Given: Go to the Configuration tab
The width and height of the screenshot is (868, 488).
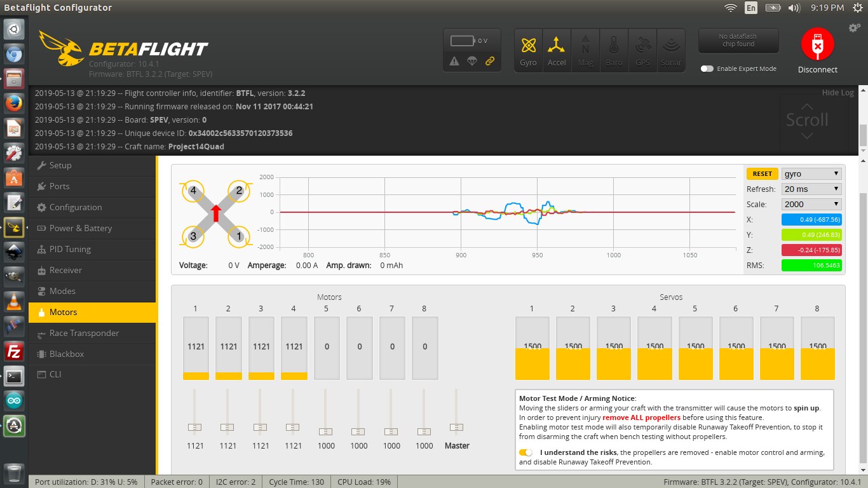Looking at the screenshot, I should pos(93,207).
